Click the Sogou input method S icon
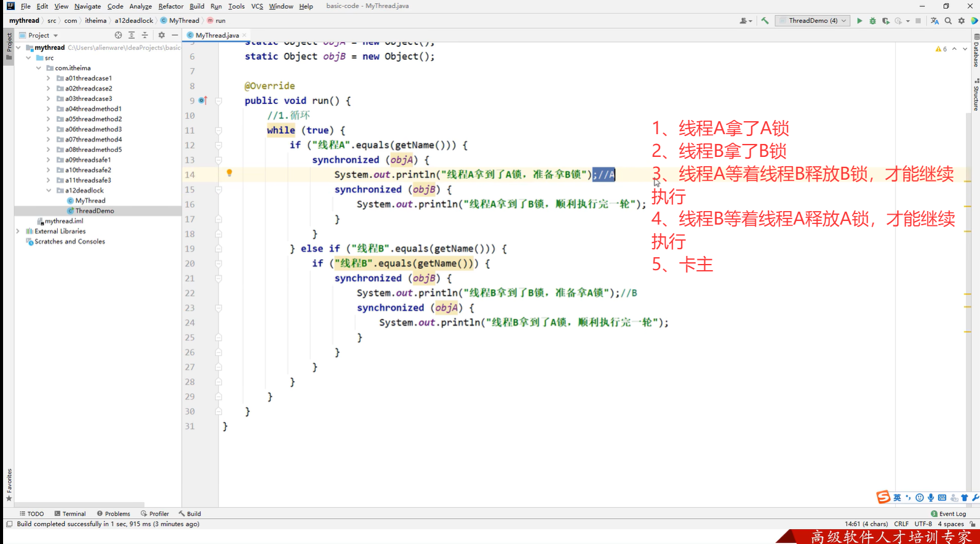The image size is (980, 544). coord(883,497)
